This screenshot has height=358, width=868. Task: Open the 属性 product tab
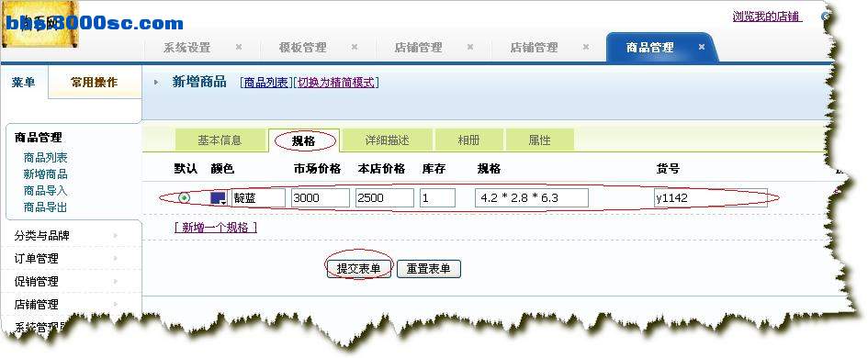(x=540, y=140)
